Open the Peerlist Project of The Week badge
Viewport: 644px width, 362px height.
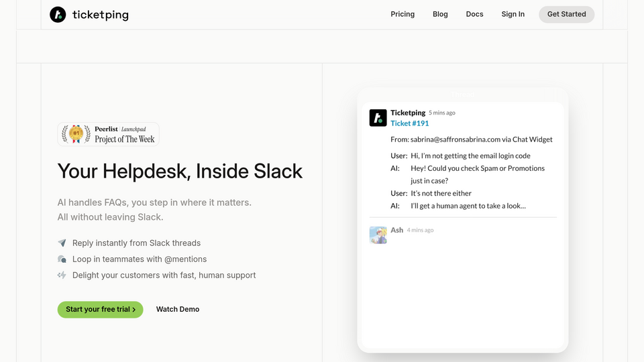(109, 134)
